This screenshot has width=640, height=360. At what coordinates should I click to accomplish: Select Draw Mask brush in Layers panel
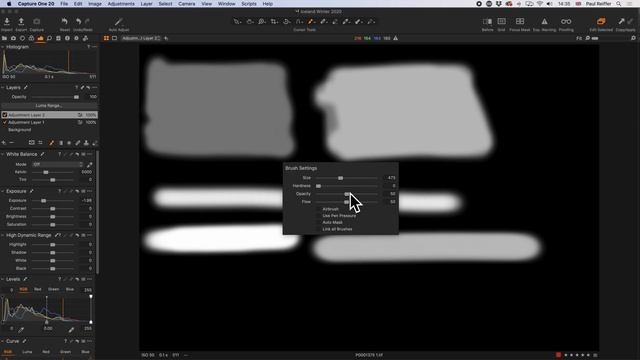coord(51,143)
